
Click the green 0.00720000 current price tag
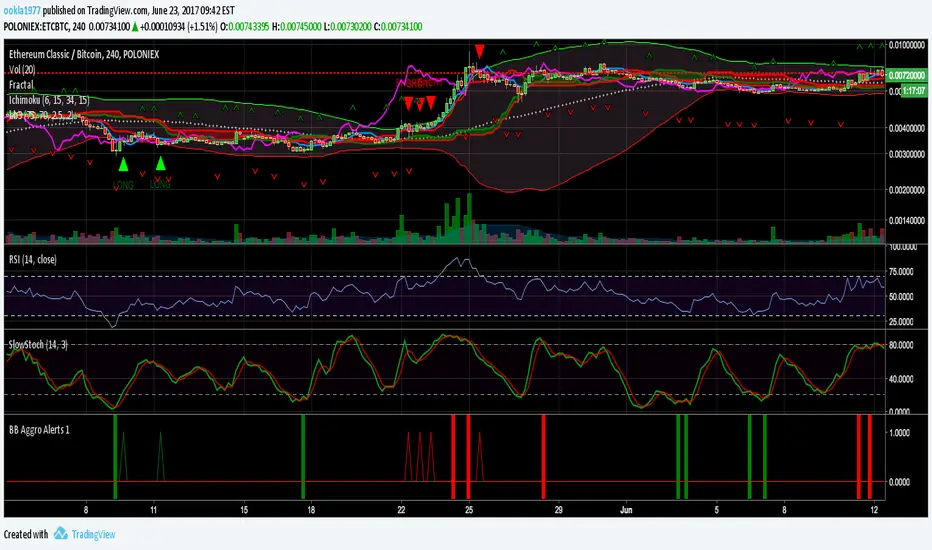click(x=907, y=76)
